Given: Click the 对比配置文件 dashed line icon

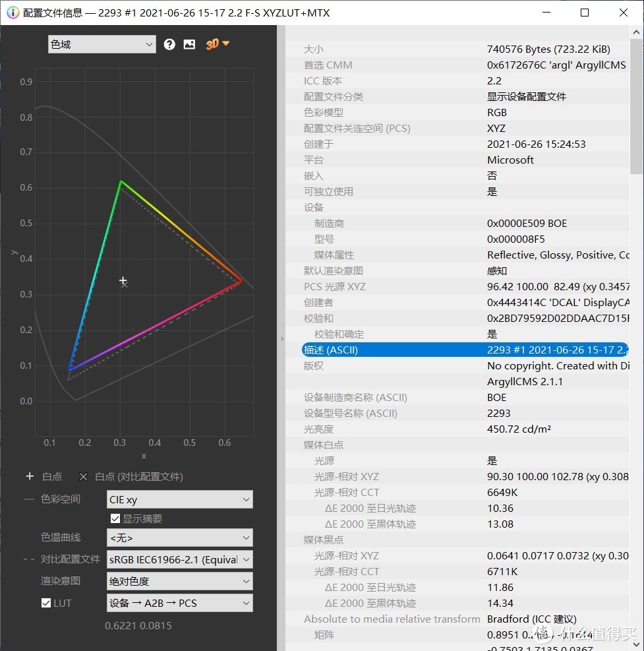Looking at the screenshot, I should (29, 559).
